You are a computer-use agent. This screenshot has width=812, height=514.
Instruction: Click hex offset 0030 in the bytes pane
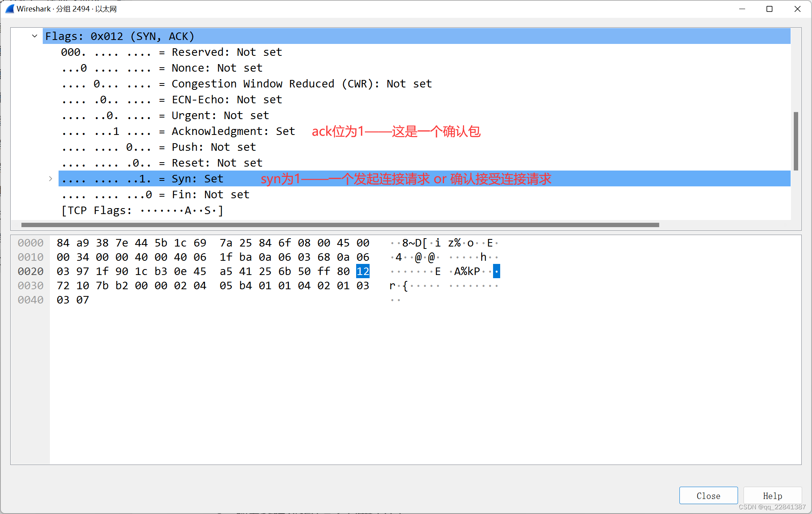click(30, 286)
